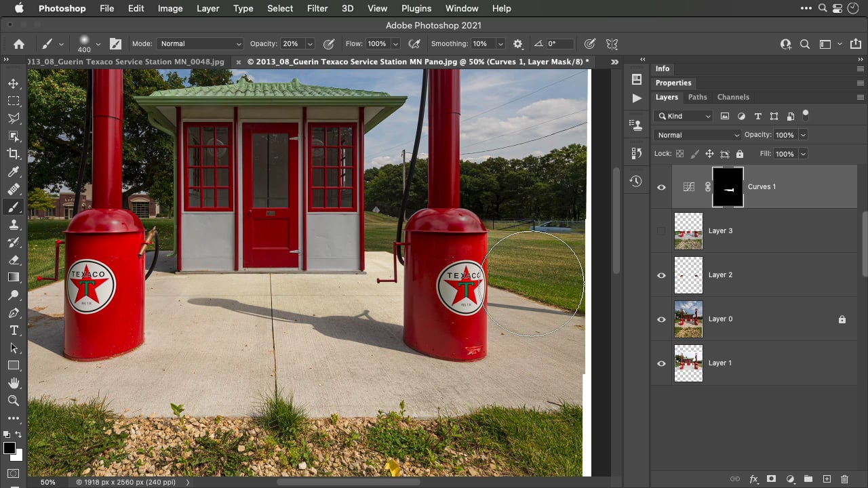868x488 pixels.
Task: Hide Layer 2 visibility eye
Action: (x=661, y=275)
